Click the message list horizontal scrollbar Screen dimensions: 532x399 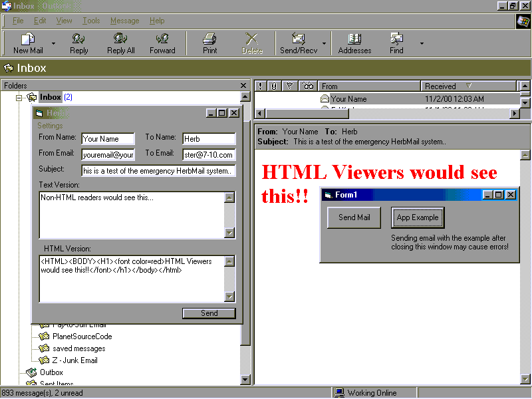[x=386, y=114]
